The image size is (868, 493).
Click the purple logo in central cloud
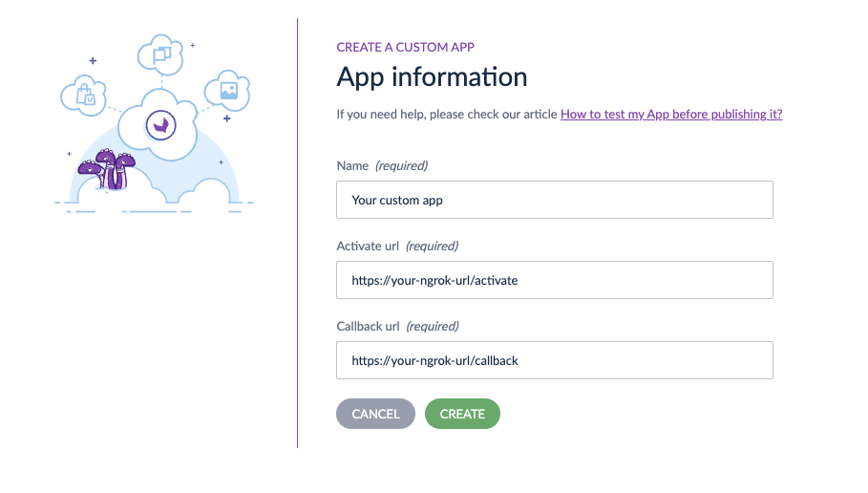[x=160, y=125]
